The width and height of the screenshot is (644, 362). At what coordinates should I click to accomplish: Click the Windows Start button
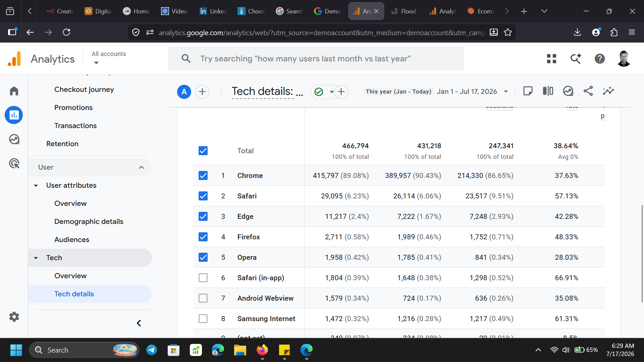coord(16,350)
